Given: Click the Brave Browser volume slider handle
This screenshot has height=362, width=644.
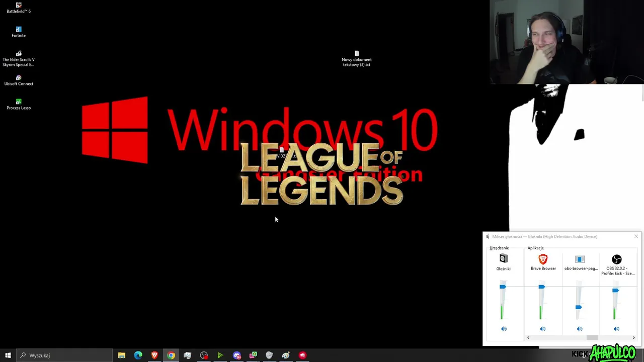Looking at the screenshot, I should [541, 287].
